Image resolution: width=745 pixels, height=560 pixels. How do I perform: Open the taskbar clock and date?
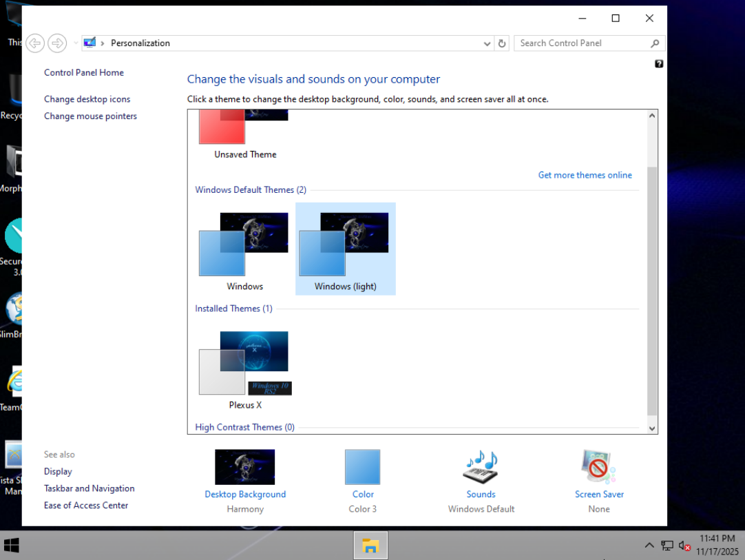click(x=717, y=545)
